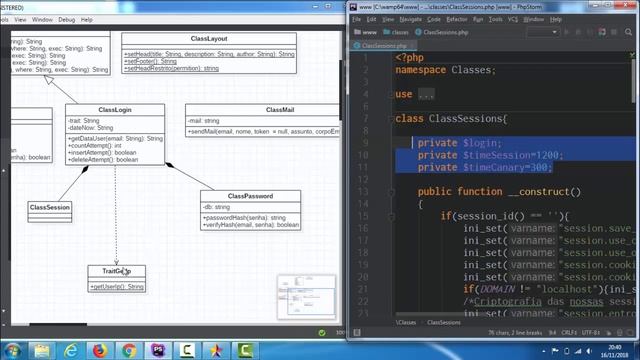Collapse the ClassSessions class fold marker
The height and width of the screenshot is (360, 640).
click(x=391, y=119)
